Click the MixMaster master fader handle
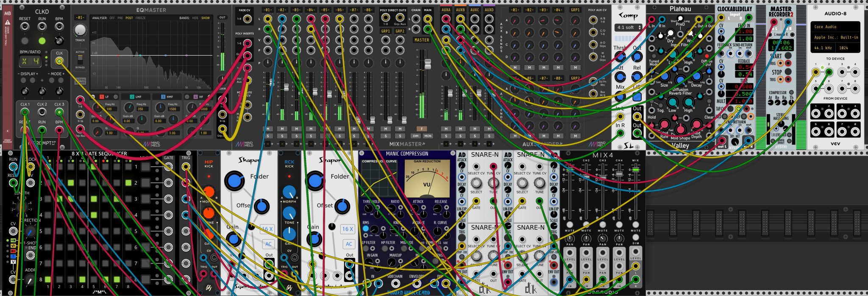Screen dimensions: 868x296 click(428, 65)
